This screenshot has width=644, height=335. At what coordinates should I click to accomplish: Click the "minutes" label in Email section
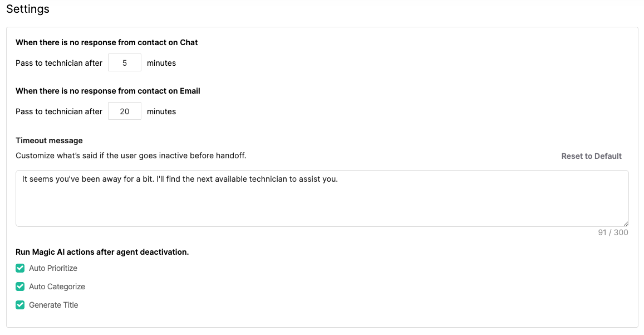coord(161,111)
